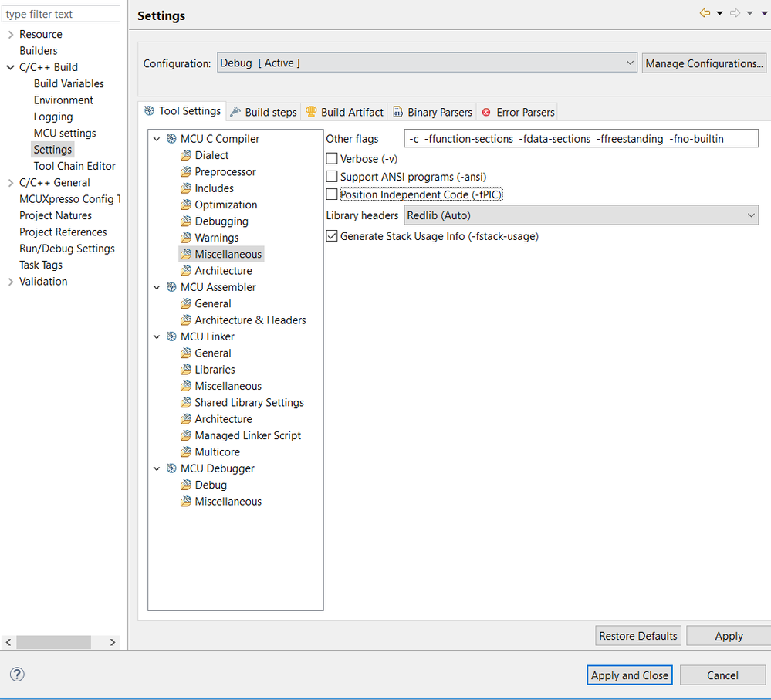Select MCU settings in the sidebar
This screenshot has height=700, width=771.
coord(65,134)
